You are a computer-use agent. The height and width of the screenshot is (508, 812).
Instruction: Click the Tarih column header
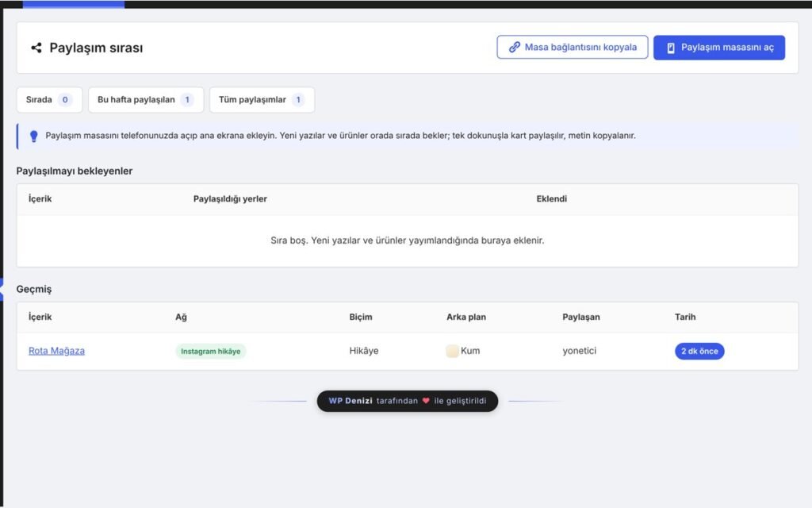click(685, 317)
